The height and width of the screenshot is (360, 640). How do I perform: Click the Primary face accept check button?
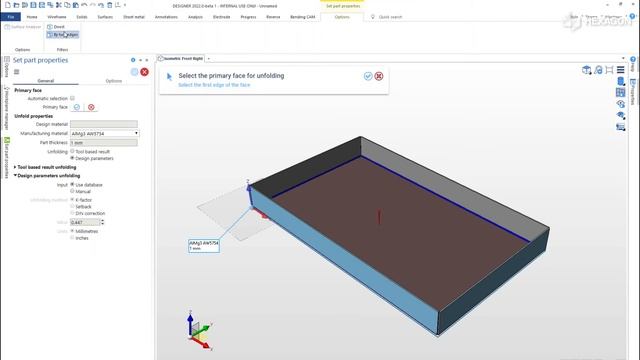pyautogui.click(x=77, y=107)
